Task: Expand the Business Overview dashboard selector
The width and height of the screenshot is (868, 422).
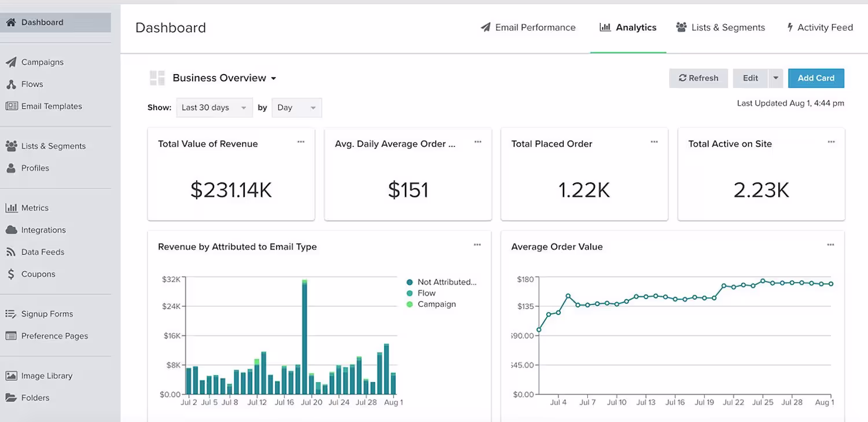Action: point(225,78)
